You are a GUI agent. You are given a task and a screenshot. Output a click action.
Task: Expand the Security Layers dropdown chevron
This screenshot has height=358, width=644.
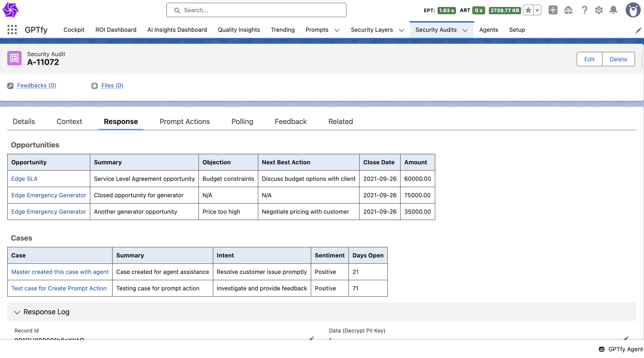[401, 30]
